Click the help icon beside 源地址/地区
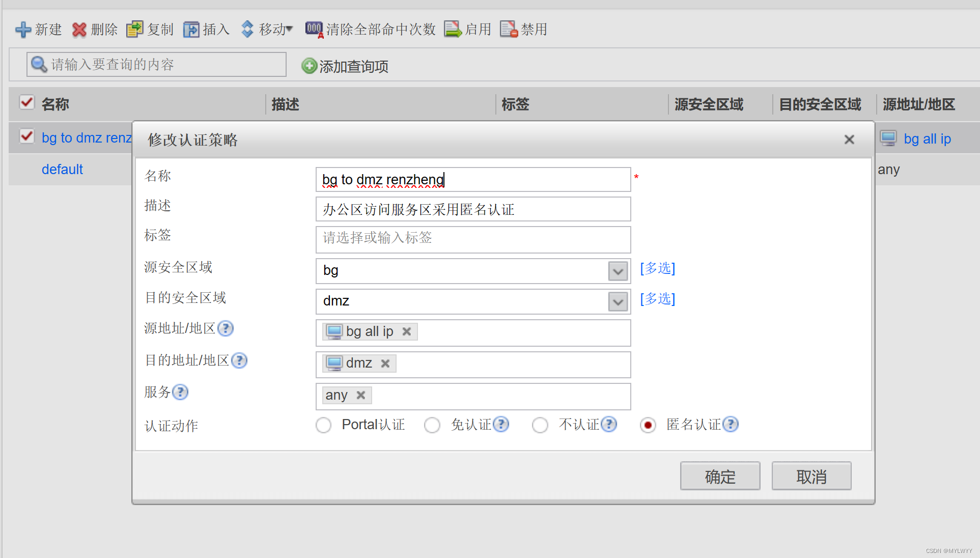 [x=226, y=328]
